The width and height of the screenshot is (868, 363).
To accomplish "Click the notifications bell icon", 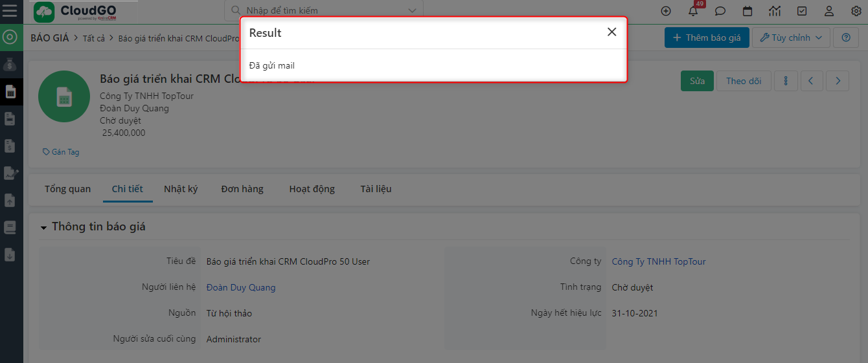I will (693, 11).
